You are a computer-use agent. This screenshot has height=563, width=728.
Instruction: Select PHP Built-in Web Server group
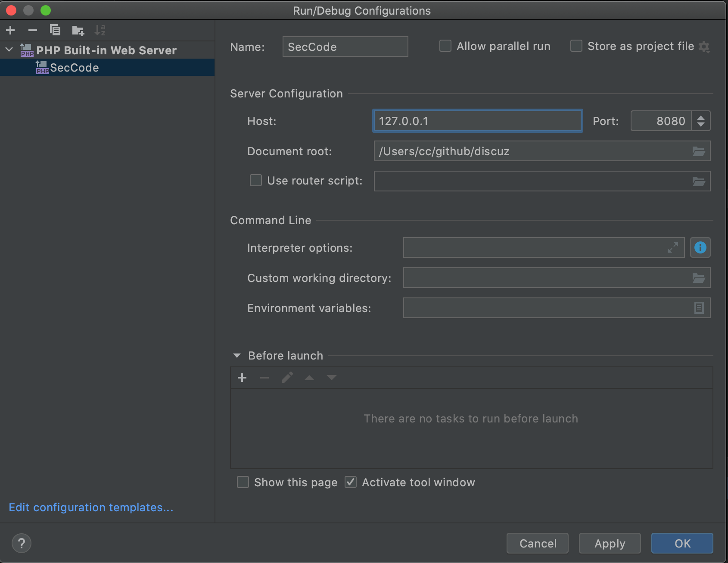(x=106, y=50)
